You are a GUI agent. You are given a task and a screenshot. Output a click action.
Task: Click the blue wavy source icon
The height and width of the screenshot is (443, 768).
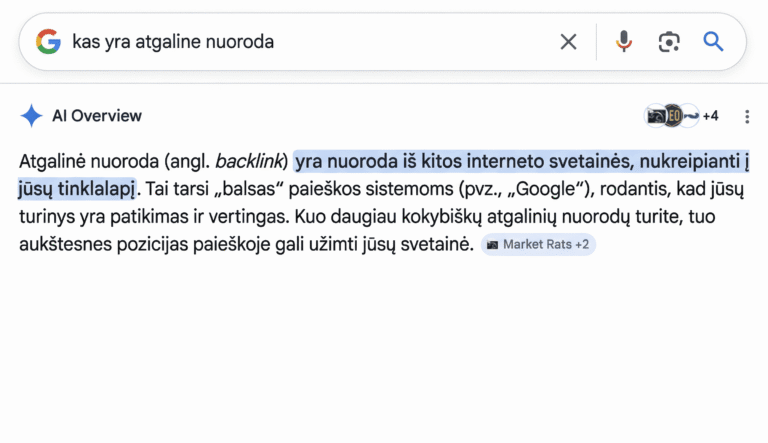[x=689, y=116]
